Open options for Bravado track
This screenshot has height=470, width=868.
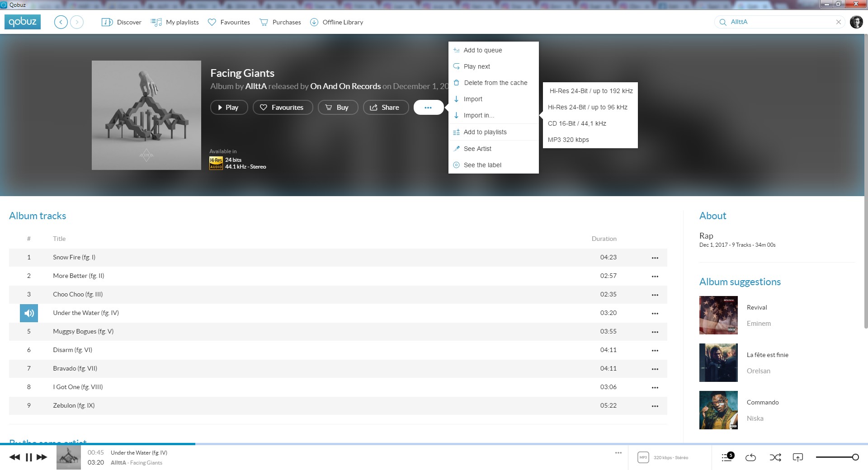tap(655, 369)
